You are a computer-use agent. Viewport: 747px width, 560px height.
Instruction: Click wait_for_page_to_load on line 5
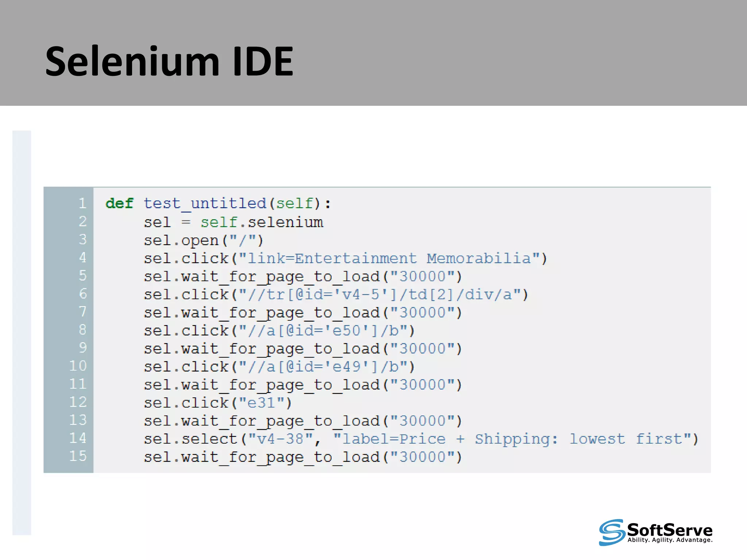tap(303, 277)
